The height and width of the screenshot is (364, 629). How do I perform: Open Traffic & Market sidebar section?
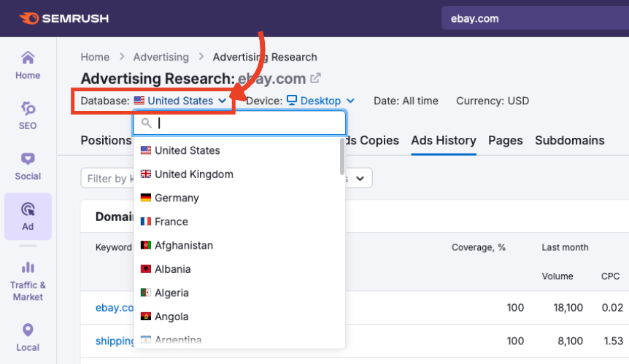pos(28,281)
